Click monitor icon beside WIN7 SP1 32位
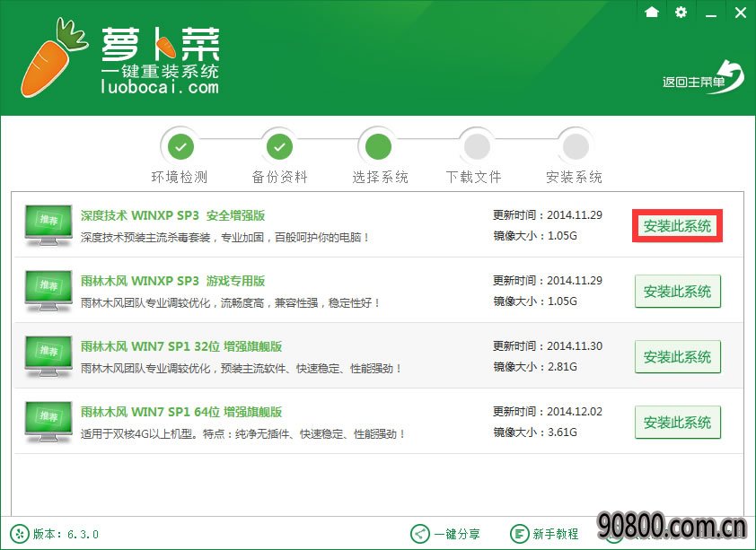This screenshot has width=756, height=550. pyautogui.click(x=48, y=356)
